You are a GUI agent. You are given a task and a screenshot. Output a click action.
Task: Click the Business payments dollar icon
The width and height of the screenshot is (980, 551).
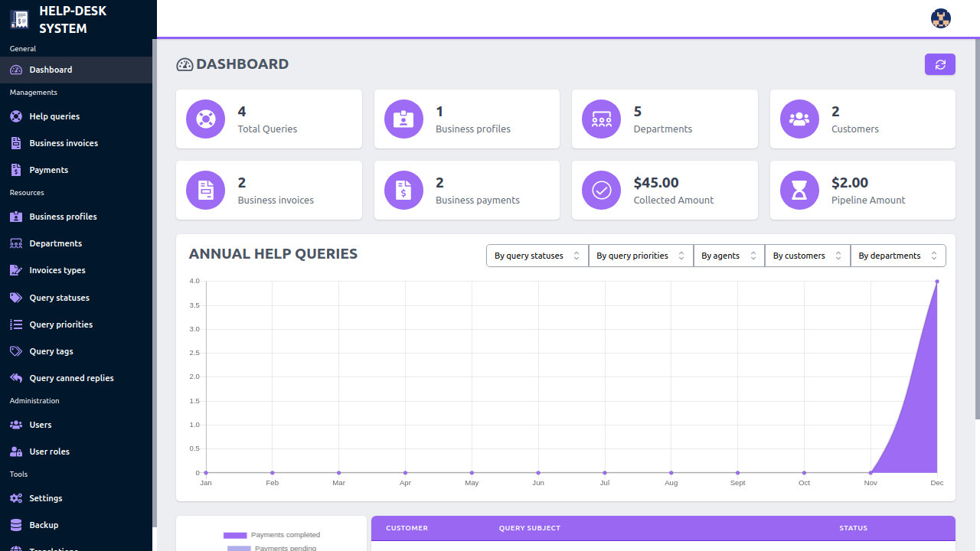(x=403, y=190)
